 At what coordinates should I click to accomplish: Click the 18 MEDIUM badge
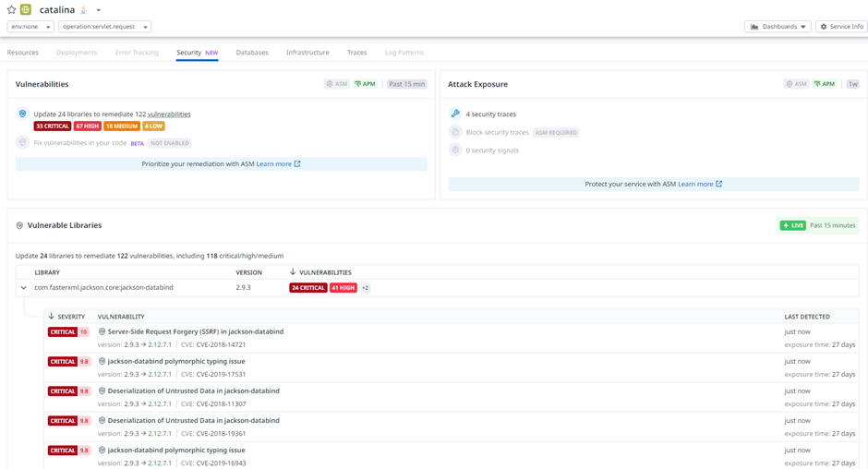(x=122, y=126)
